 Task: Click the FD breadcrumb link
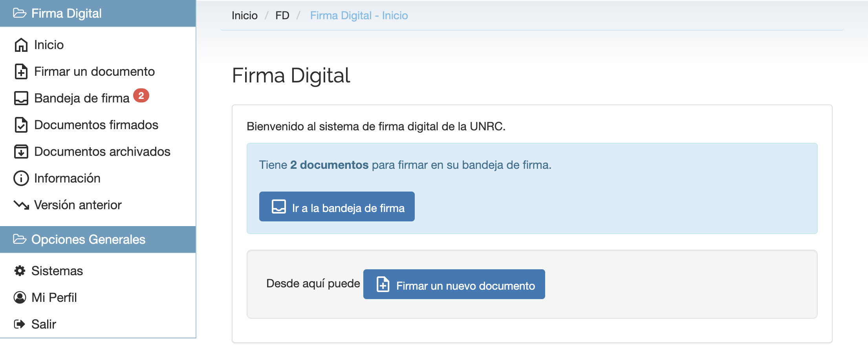click(282, 16)
